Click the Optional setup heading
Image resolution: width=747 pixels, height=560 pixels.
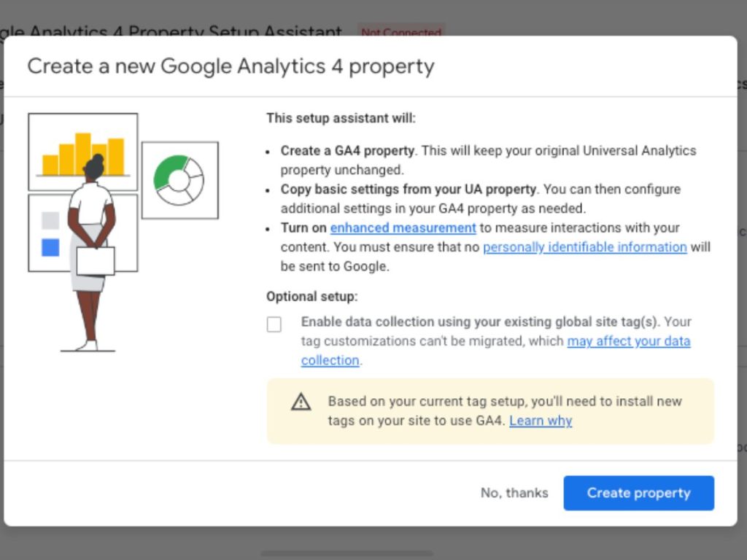click(311, 296)
